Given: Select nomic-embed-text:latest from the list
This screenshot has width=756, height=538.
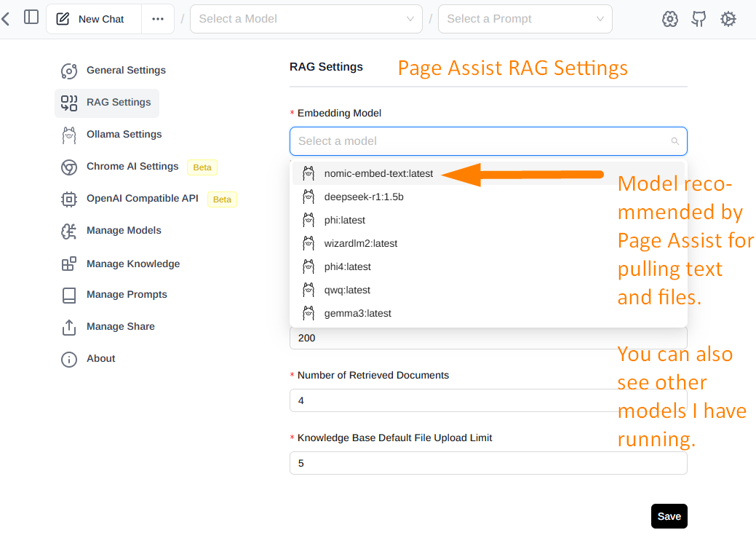Looking at the screenshot, I should tap(378, 174).
